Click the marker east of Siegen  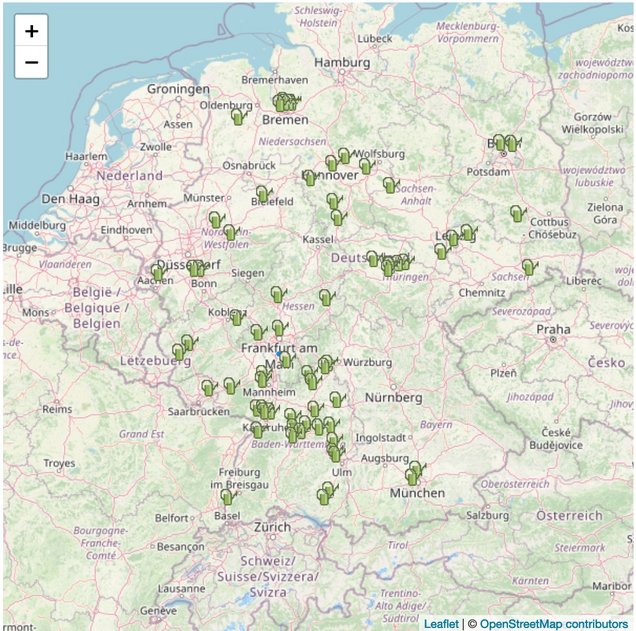(x=277, y=294)
